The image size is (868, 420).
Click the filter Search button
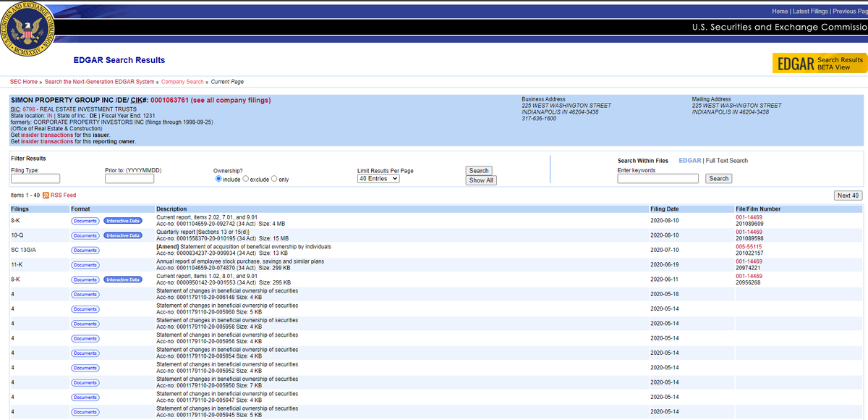point(479,171)
